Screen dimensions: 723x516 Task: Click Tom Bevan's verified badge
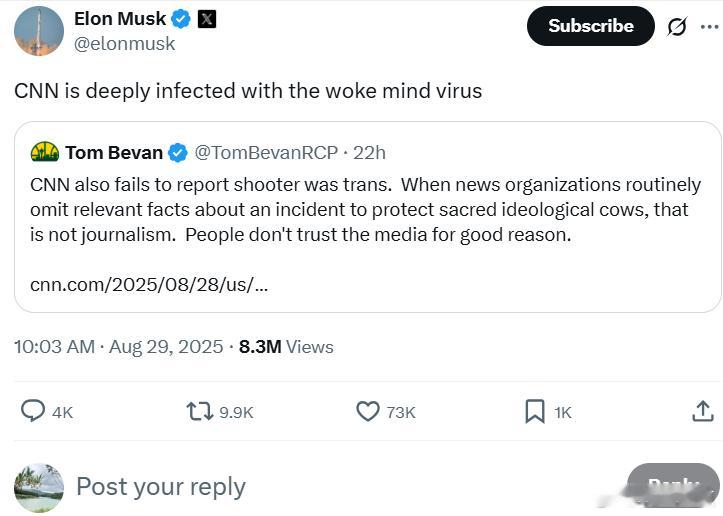(x=178, y=153)
